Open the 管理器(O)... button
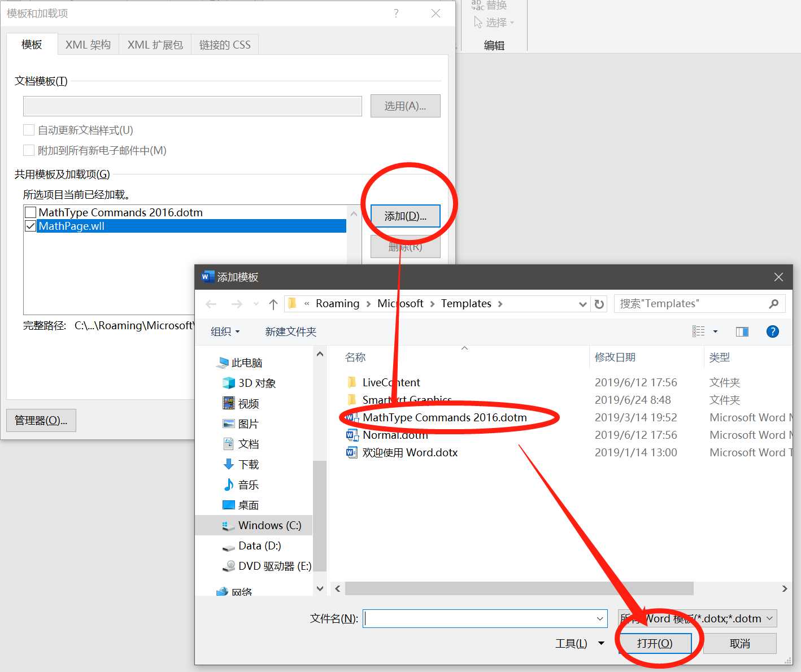 click(41, 421)
